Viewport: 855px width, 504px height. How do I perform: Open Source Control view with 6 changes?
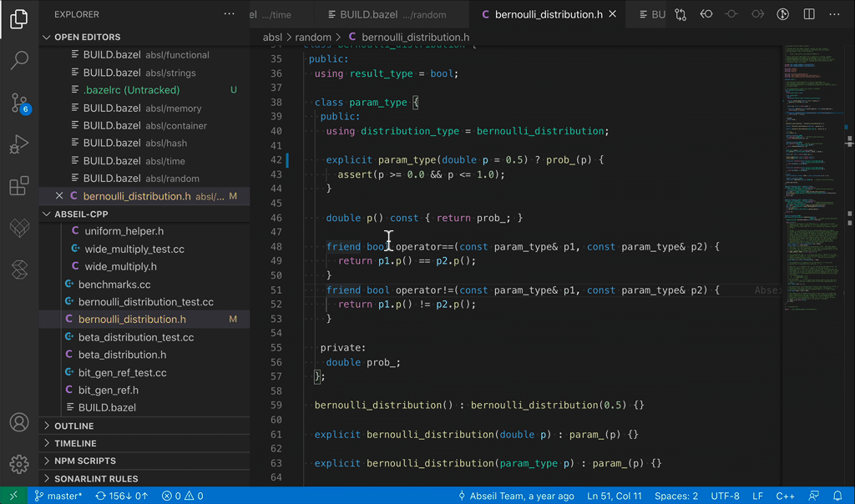19,103
